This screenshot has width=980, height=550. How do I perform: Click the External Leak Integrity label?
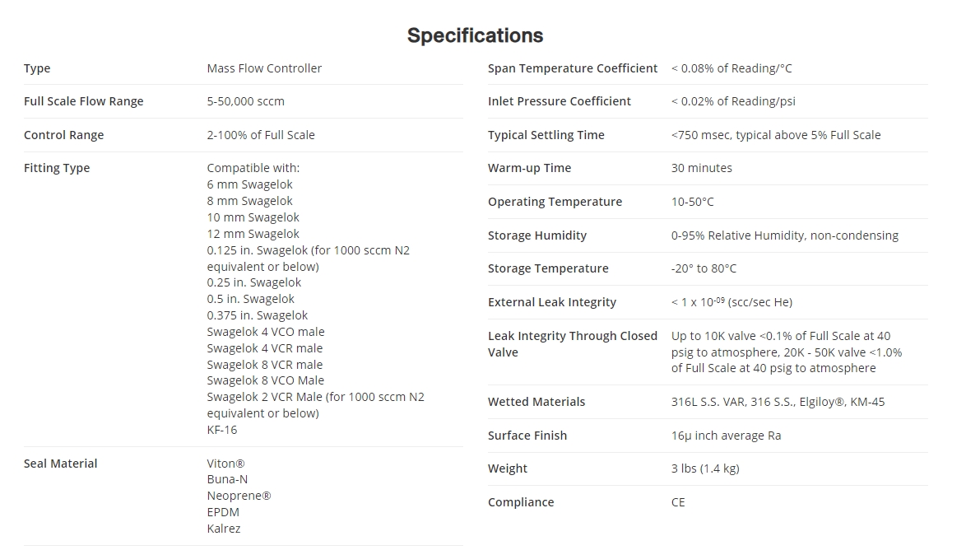tap(551, 302)
